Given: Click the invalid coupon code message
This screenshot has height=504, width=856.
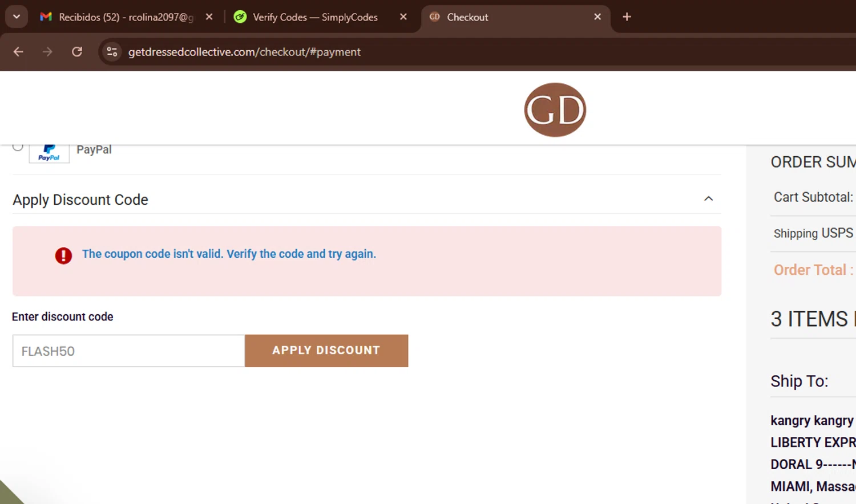Looking at the screenshot, I should pyautogui.click(x=229, y=254).
